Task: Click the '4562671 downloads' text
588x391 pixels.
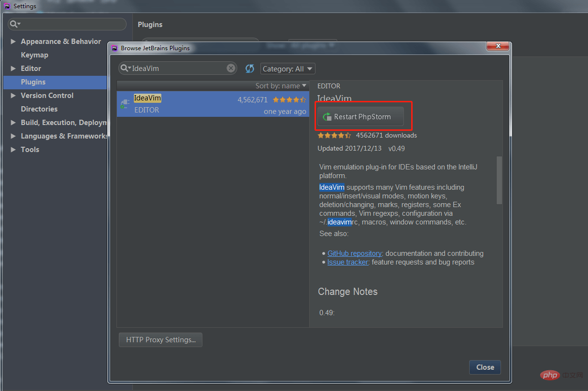Action: pyautogui.click(x=387, y=136)
